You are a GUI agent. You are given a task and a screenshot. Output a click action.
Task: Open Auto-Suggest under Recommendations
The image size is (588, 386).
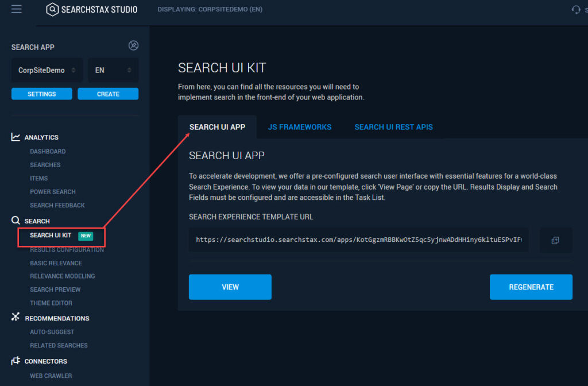tap(52, 333)
